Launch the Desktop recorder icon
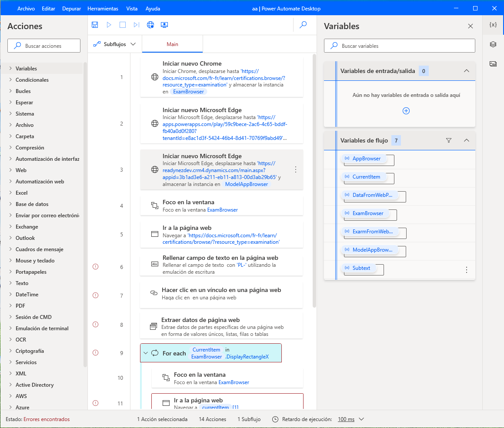The image size is (504, 428). pyautogui.click(x=164, y=25)
